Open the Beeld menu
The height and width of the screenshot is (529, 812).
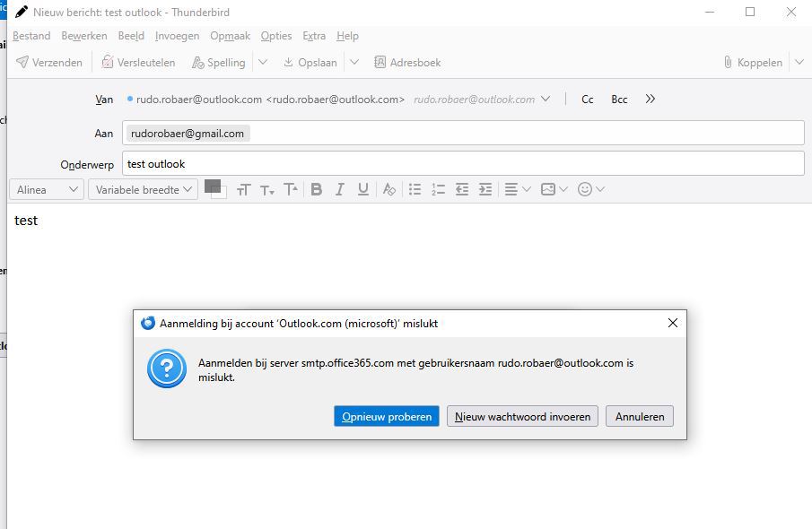click(x=131, y=36)
